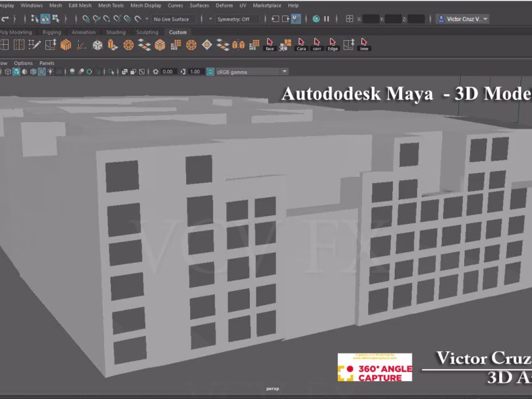The image size is (532, 399).
Task: Switch to the Sculpting shelf tab
Action: pyautogui.click(x=147, y=32)
